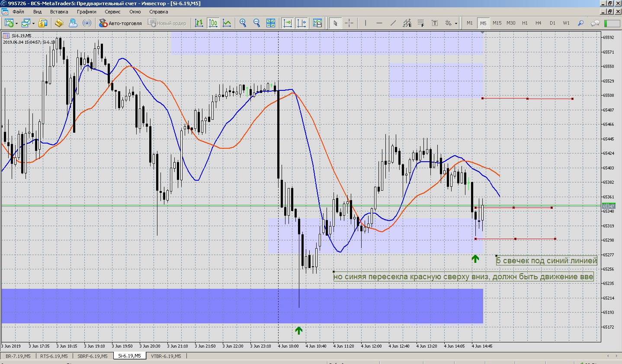Open the gold coins toolbar icon

pyautogui.click(x=59, y=23)
